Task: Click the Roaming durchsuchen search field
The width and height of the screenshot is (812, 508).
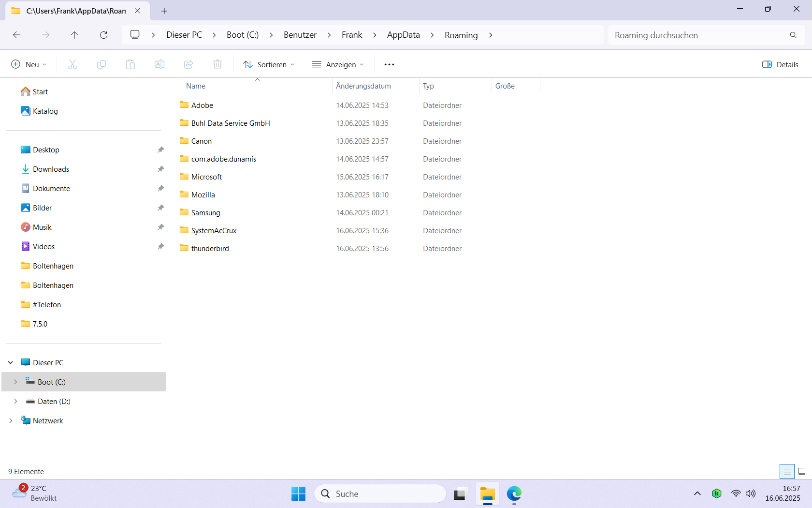Action: click(x=698, y=35)
